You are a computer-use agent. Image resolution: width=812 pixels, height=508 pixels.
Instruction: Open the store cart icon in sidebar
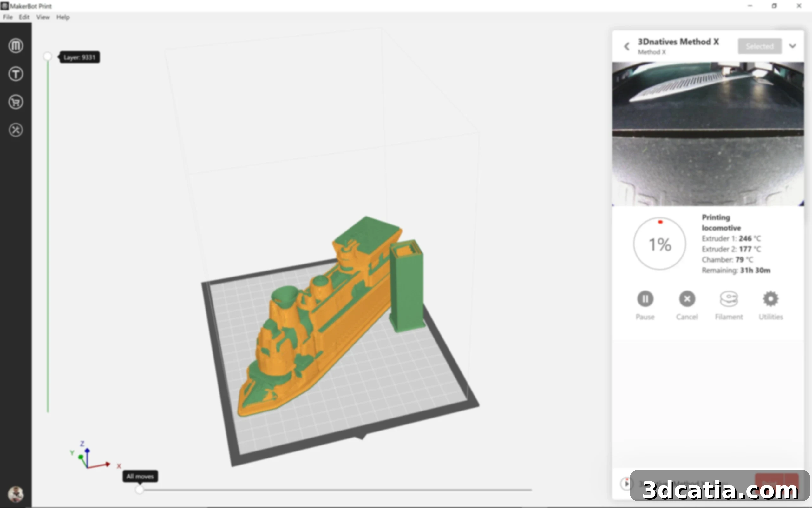point(16,102)
